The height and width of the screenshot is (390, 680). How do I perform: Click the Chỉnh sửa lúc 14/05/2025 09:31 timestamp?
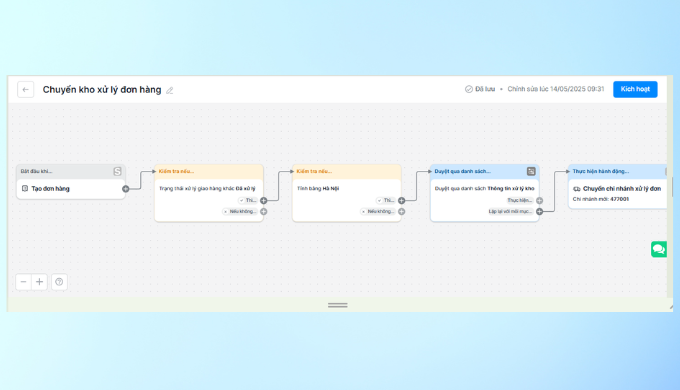(x=556, y=89)
